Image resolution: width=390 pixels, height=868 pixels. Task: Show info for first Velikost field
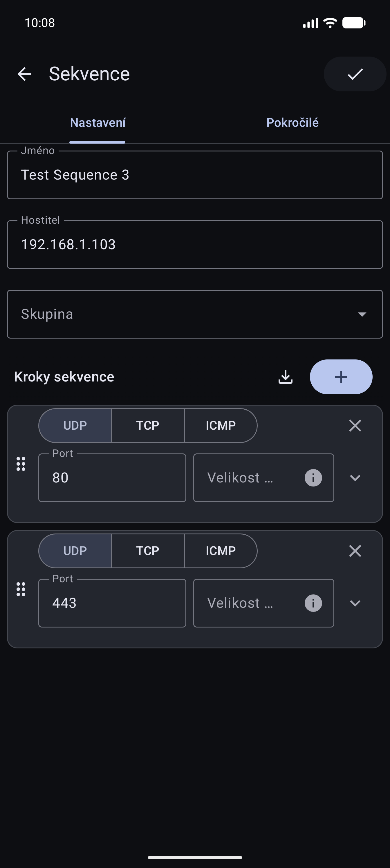click(x=313, y=478)
